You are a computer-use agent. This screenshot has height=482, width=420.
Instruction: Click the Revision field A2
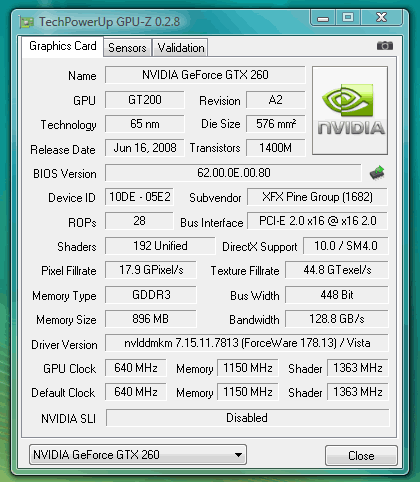point(276,100)
